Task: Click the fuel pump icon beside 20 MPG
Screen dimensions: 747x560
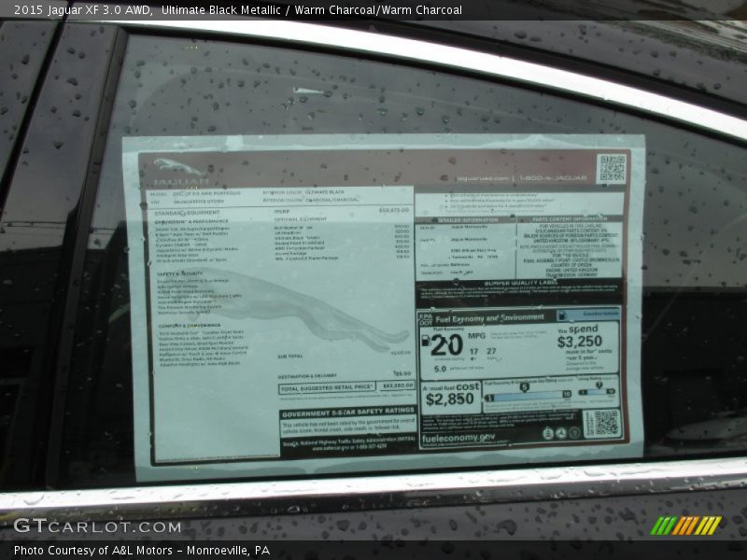Action: tap(426, 341)
